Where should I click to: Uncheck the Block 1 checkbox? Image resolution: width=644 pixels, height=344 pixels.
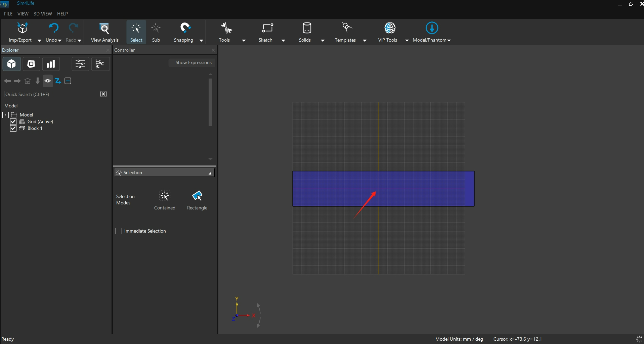pos(13,128)
